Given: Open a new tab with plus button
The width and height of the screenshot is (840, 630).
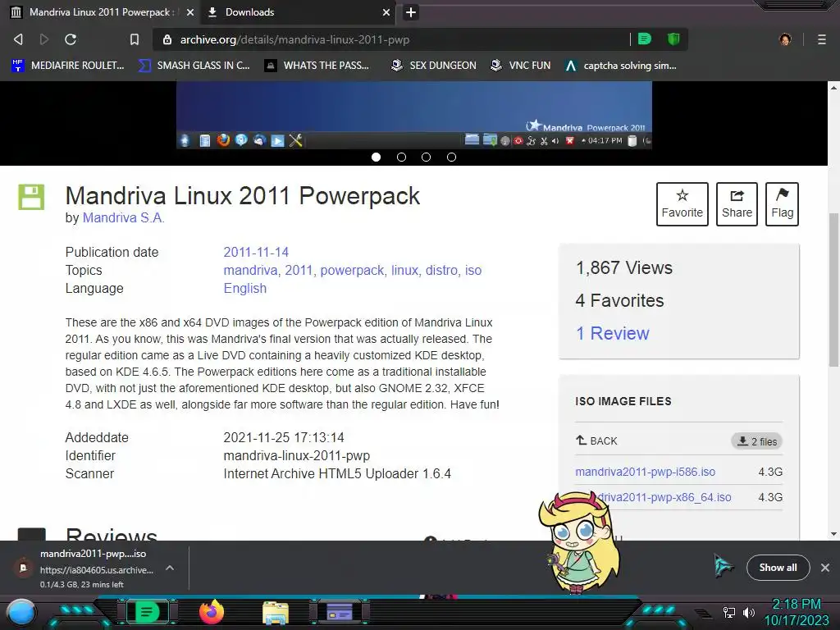Looking at the screenshot, I should 410,12.
